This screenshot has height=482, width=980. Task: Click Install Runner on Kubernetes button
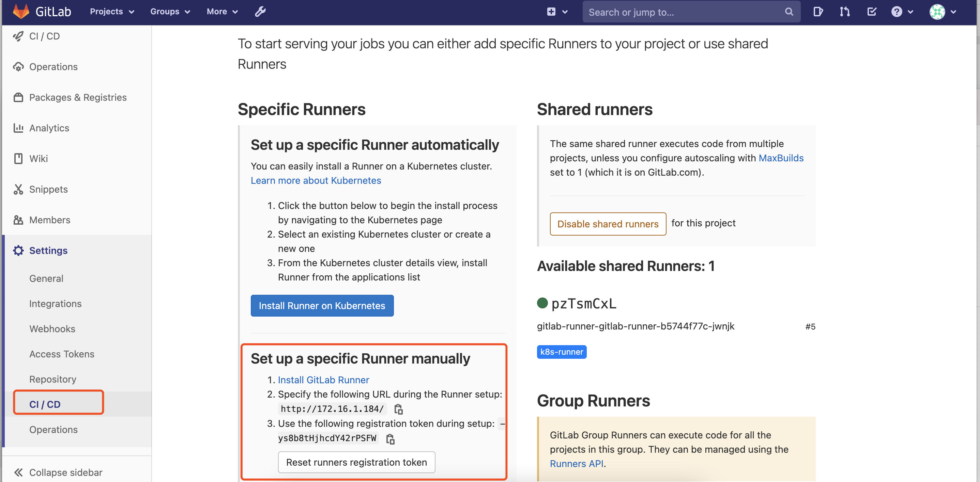coord(322,306)
